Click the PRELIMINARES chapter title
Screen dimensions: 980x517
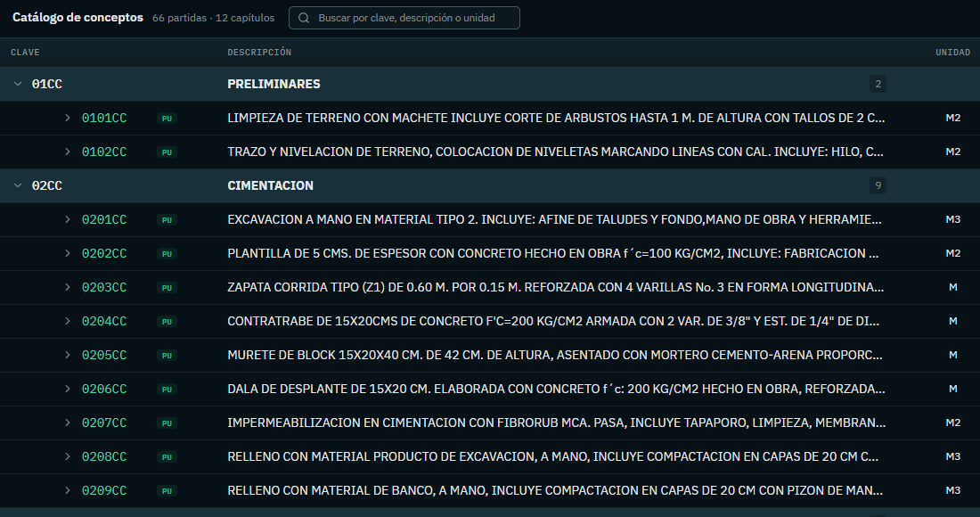[274, 84]
